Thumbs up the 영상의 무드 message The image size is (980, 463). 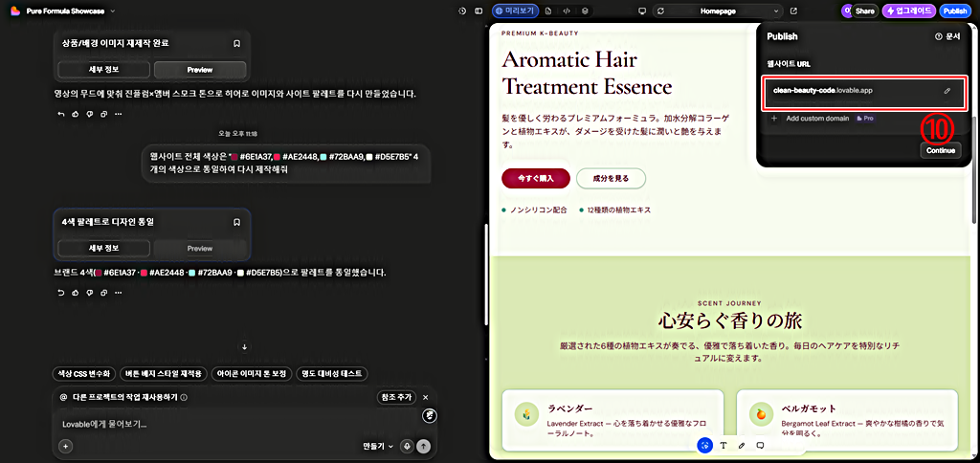(76, 114)
